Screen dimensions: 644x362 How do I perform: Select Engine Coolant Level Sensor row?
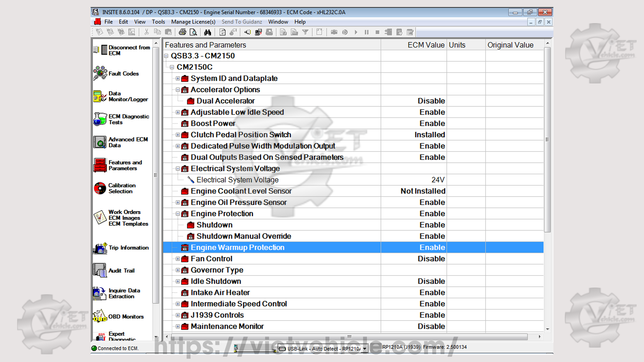point(241,191)
